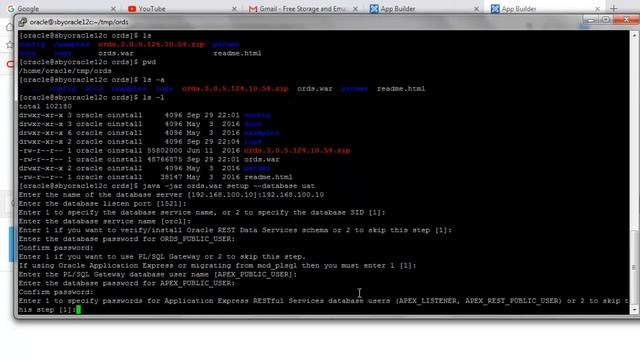The height and width of the screenshot is (360, 640).
Task: Click the Home icon behind the terminal
Action: [x=9, y=27]
